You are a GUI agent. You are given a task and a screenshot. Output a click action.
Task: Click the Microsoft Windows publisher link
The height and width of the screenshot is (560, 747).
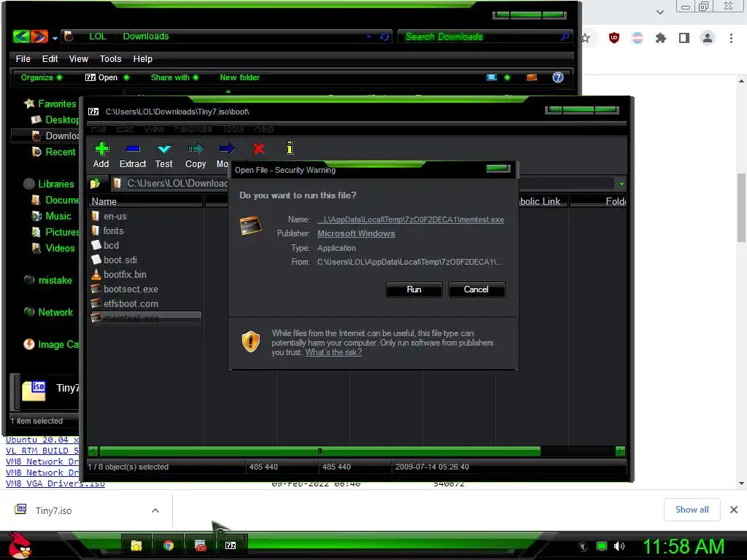coord(356,233)
